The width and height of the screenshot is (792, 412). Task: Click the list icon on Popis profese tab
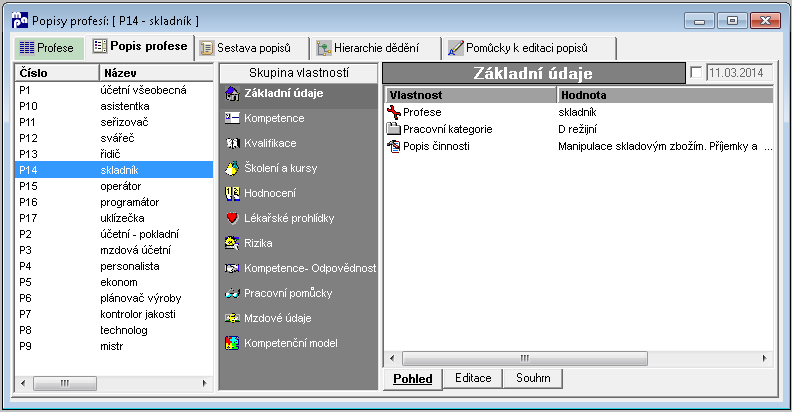100,46
